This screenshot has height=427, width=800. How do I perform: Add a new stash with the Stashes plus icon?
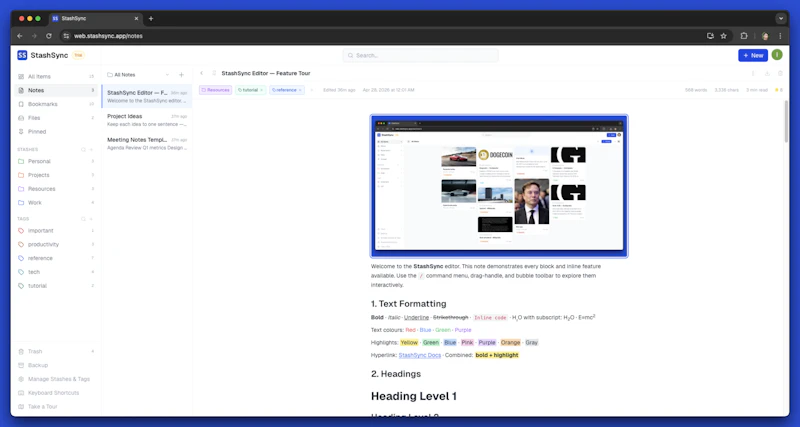[92, 149]
